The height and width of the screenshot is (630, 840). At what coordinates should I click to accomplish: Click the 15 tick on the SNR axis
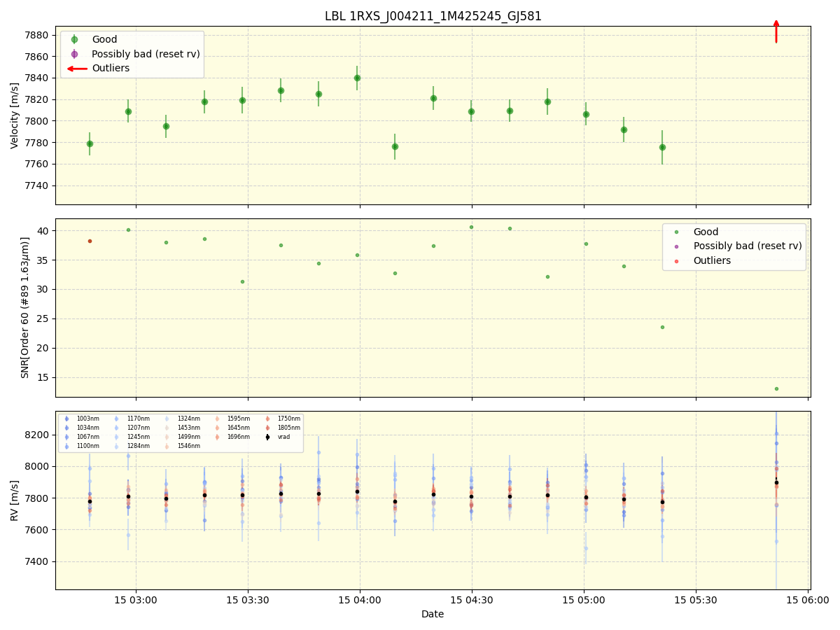[43, 378]
